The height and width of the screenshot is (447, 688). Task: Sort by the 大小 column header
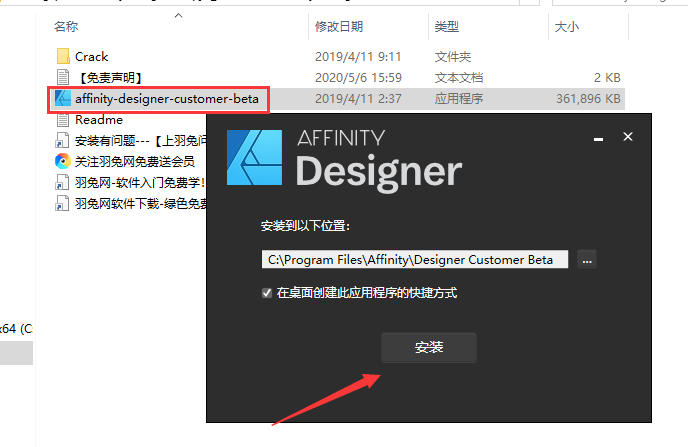tap(567, 27)
